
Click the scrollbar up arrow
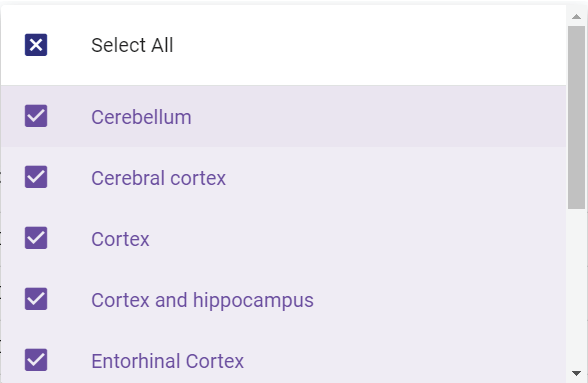(576, 17)
